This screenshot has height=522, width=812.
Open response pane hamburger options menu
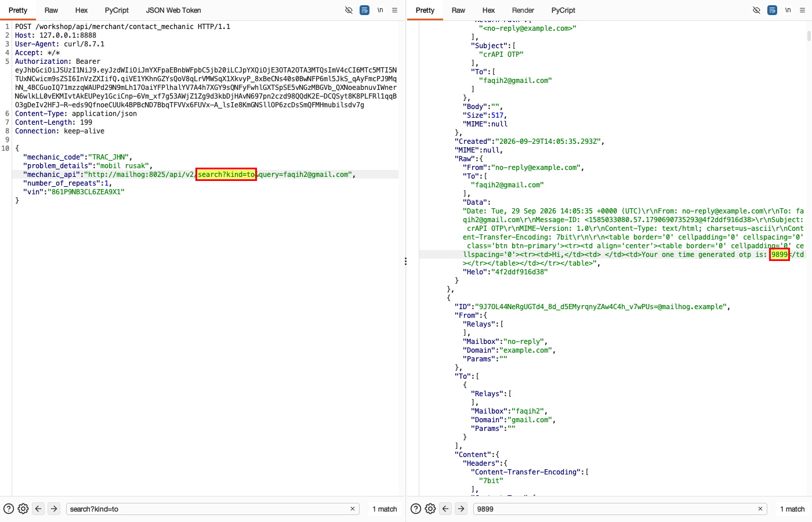[803, 10]
